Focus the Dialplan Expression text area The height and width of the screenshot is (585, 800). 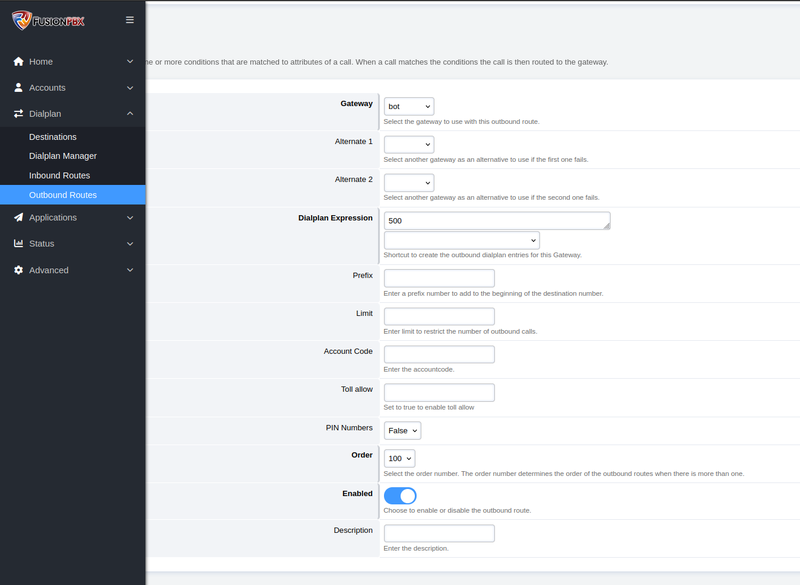[x=496, y=221]
